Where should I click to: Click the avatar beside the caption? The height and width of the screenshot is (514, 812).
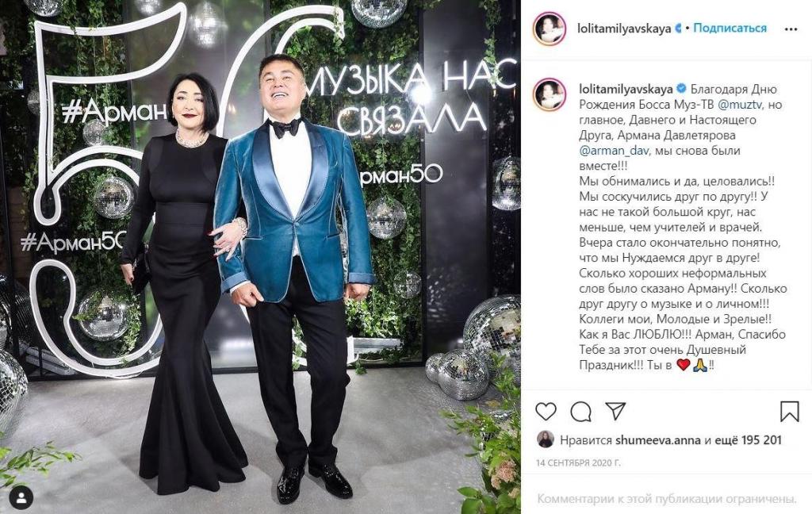(x=549, y=94)
